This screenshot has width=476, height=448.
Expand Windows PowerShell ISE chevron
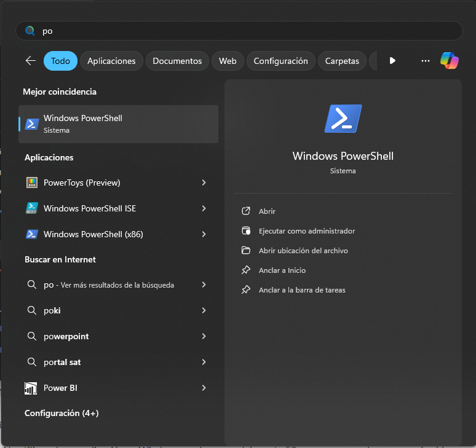204,208
